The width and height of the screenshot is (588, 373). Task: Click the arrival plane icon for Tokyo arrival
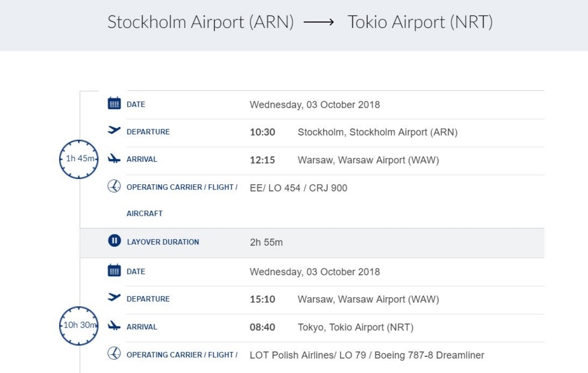click(x=114, y=326)
